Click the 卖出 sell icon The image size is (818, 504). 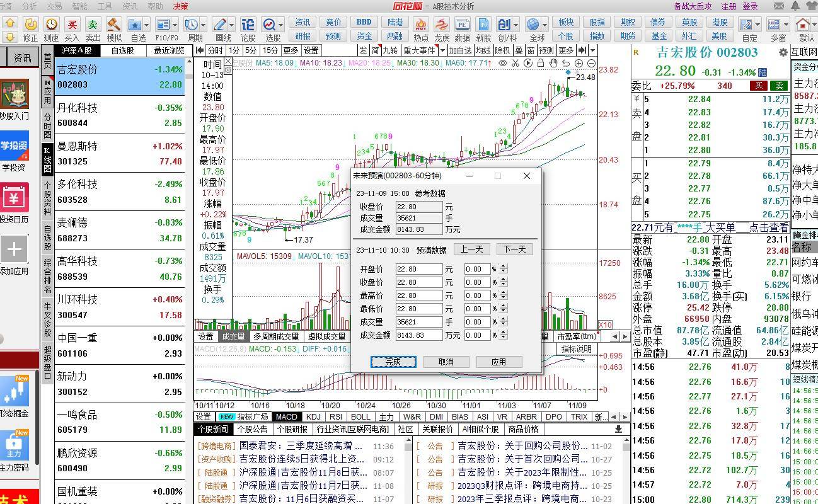(x=93, y=24)
